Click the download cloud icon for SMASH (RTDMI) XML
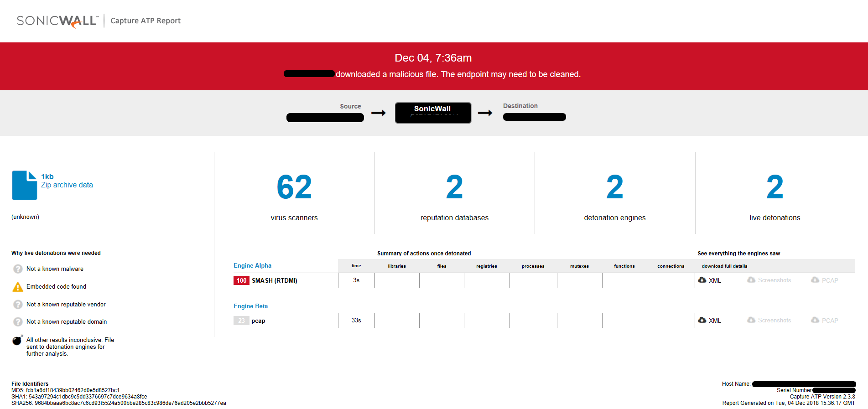The image size is (868, 409). click(702, 280)
